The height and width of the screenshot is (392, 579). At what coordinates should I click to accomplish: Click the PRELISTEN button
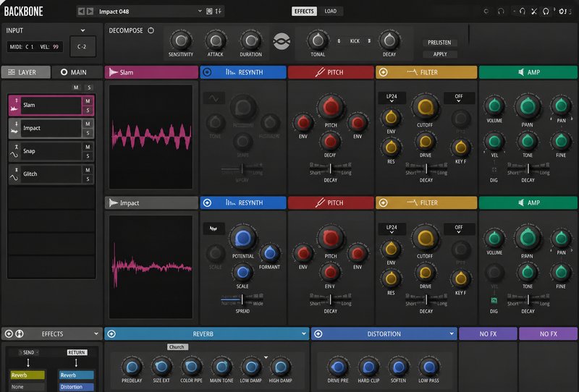point(439,43)
